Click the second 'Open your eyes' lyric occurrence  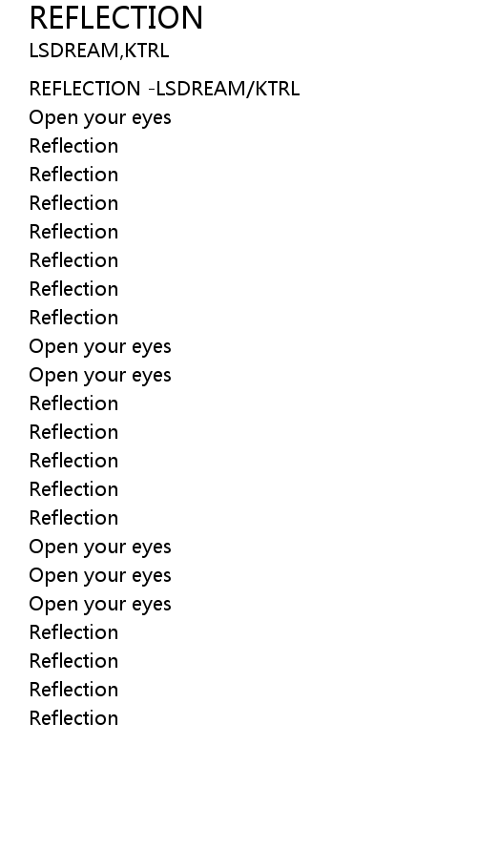click(100, 346)
